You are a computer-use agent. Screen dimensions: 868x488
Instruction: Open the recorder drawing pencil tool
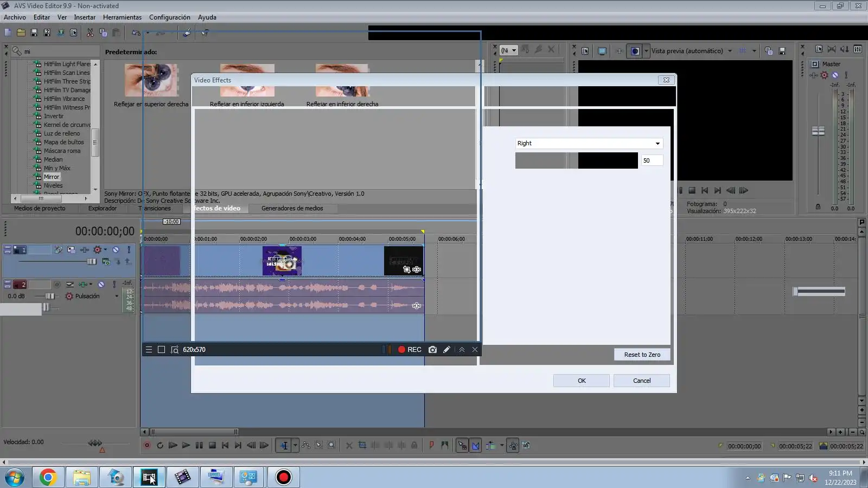tap(446, 350)
